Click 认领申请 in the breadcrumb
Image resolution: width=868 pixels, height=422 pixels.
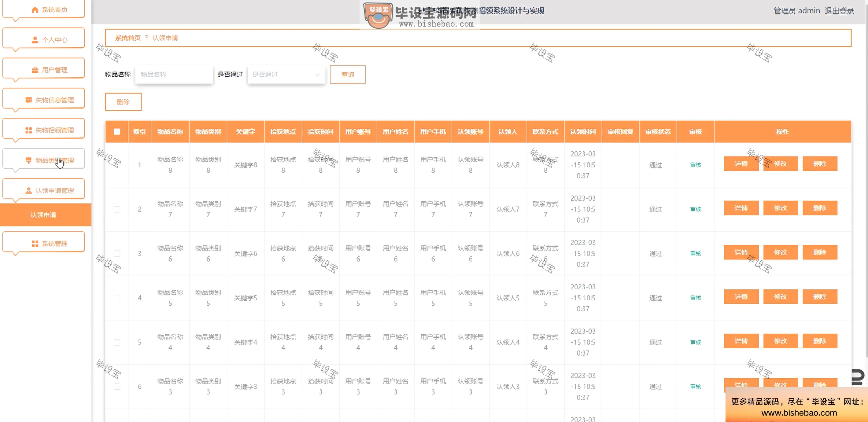[165, 38]
